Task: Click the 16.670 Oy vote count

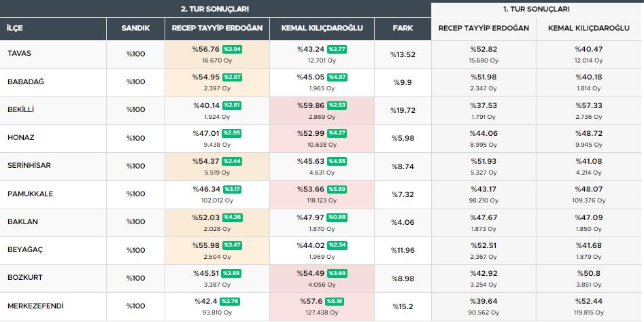Action: (x=217, y=60)
